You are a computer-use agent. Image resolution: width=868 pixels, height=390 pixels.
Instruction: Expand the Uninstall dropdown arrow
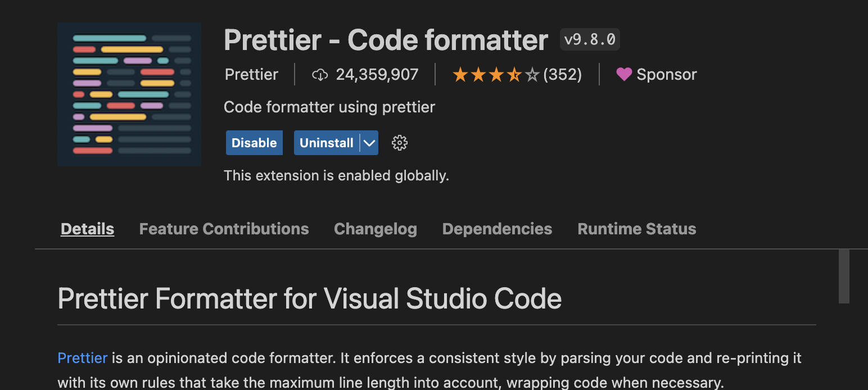pos(369,143)
